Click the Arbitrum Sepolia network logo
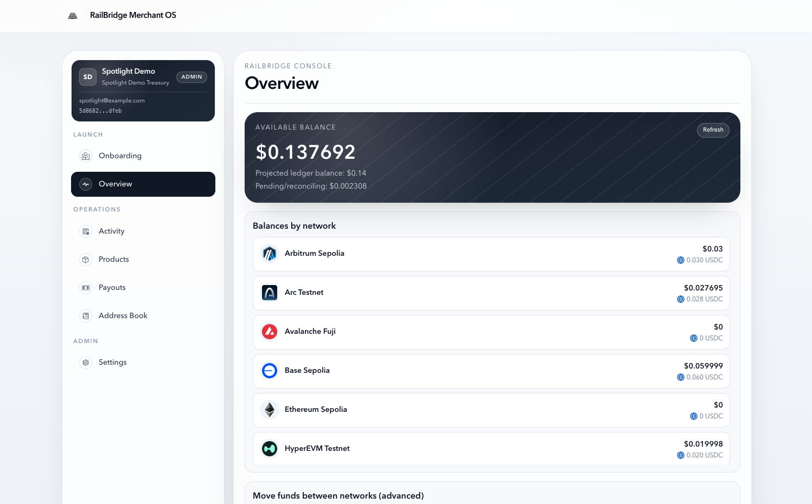The image size is (812, 504). (270, 254)
